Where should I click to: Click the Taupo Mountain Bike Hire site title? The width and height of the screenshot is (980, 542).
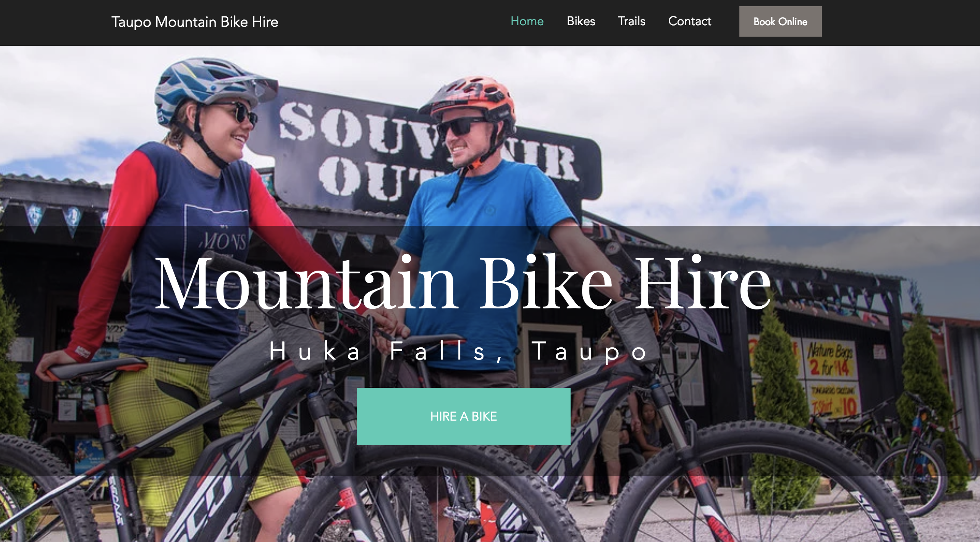click(x=194, y=22)
